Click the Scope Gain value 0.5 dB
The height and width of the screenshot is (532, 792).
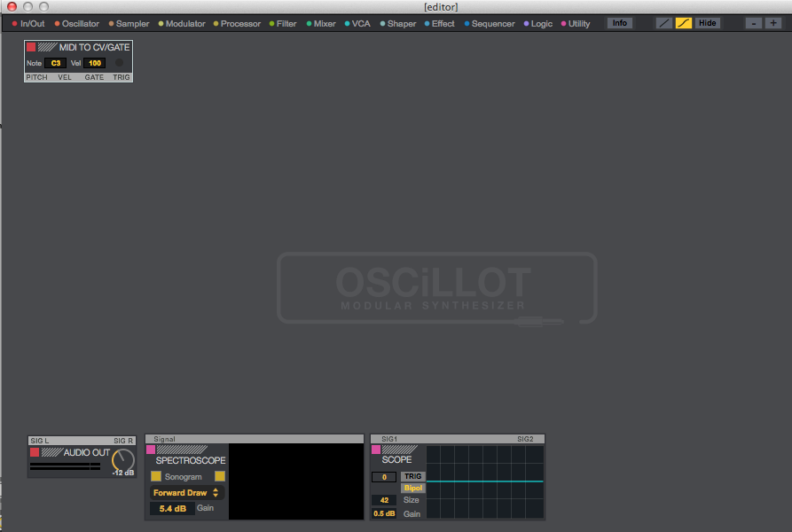tap(384, 513)
